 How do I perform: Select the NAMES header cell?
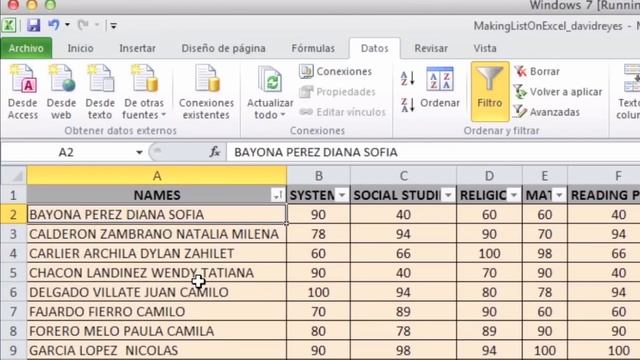[x=157, y=195]
